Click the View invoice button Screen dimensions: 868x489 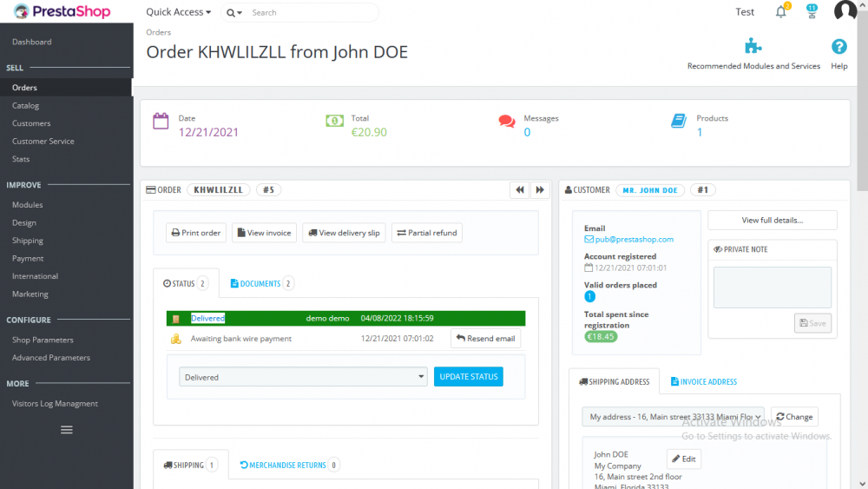[x=264, y=233]
